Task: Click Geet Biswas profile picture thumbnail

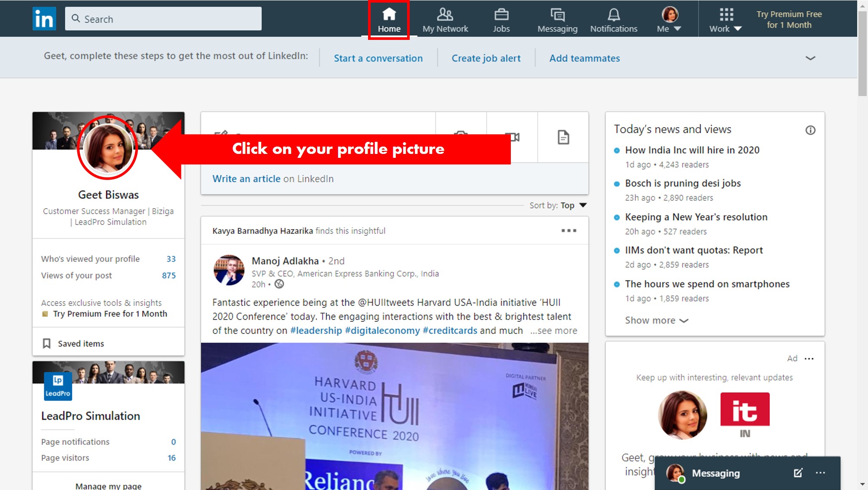Action: pos(108,148)
